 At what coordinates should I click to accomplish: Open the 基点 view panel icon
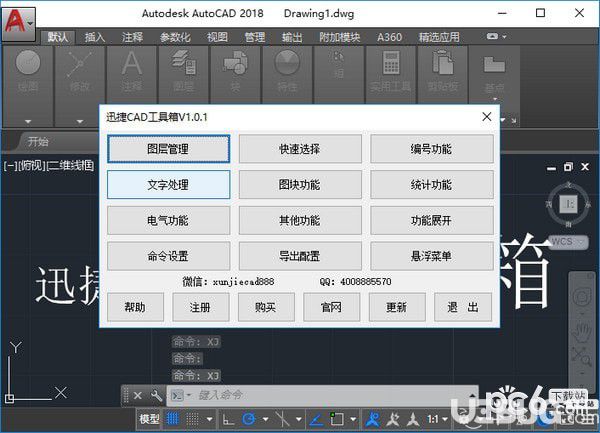click(494, 64)
